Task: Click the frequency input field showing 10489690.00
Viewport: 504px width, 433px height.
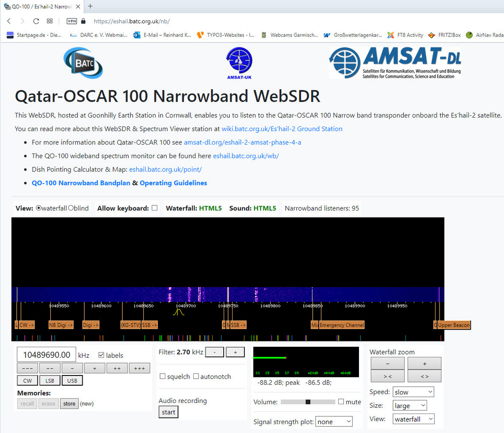Action: click(x=46, y=355)
